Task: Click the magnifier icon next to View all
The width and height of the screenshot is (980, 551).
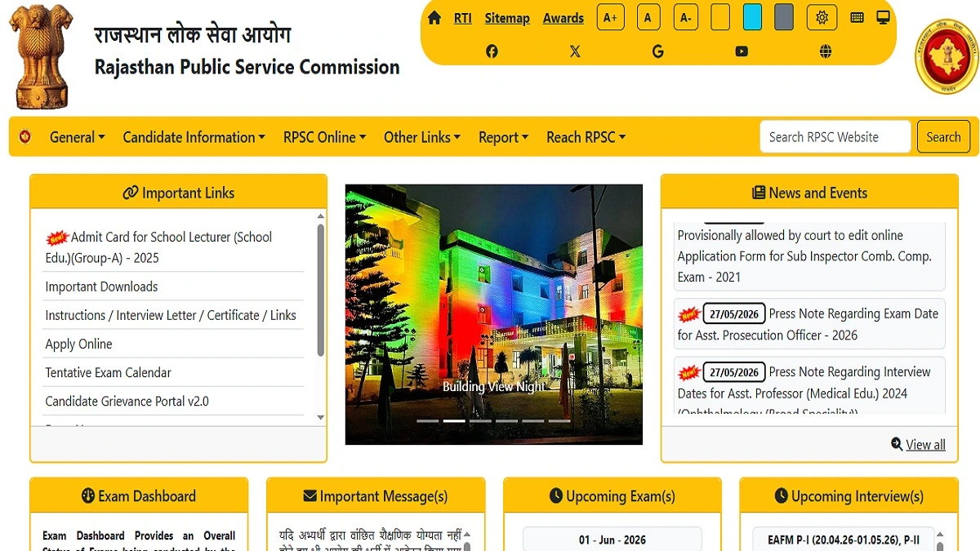Action: 897,444
